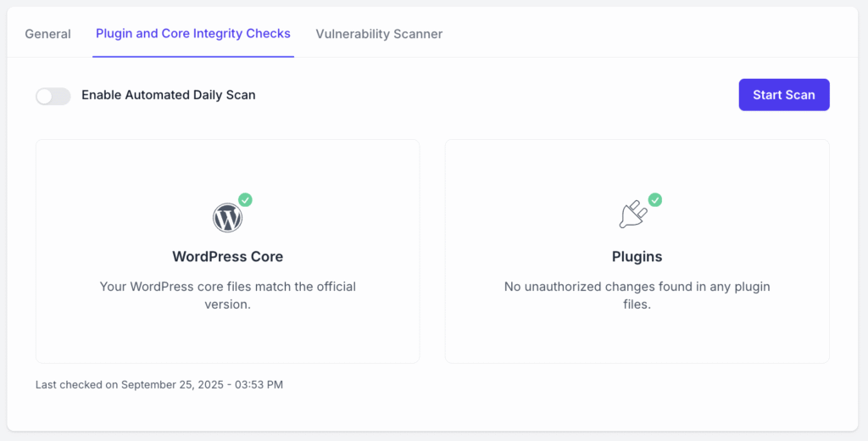Click the 'Plugins' card heading
This screenshot has width=868, height=441.
pyautogui.click(x=637, y=256)
